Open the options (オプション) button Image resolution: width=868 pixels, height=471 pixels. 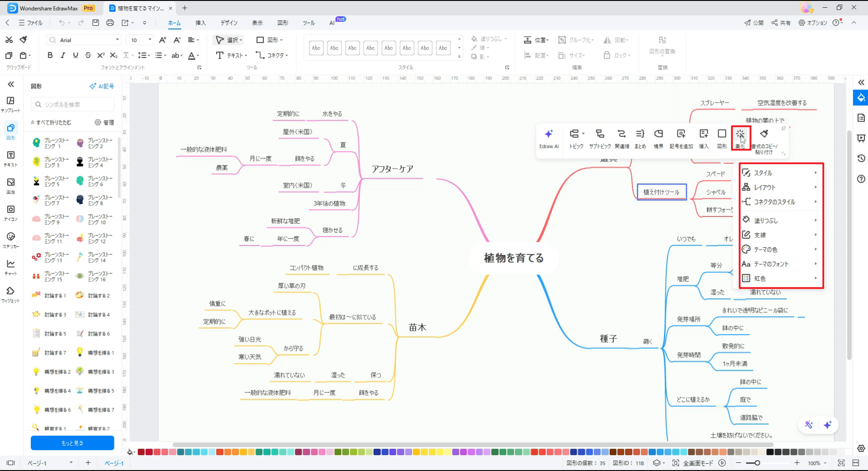[x=813, y=23]
